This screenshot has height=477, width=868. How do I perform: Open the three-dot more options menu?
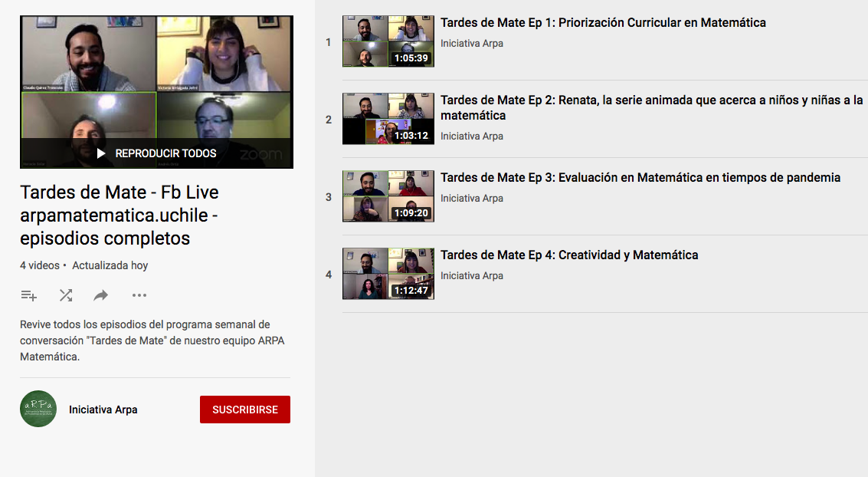(x=139, y=295)
